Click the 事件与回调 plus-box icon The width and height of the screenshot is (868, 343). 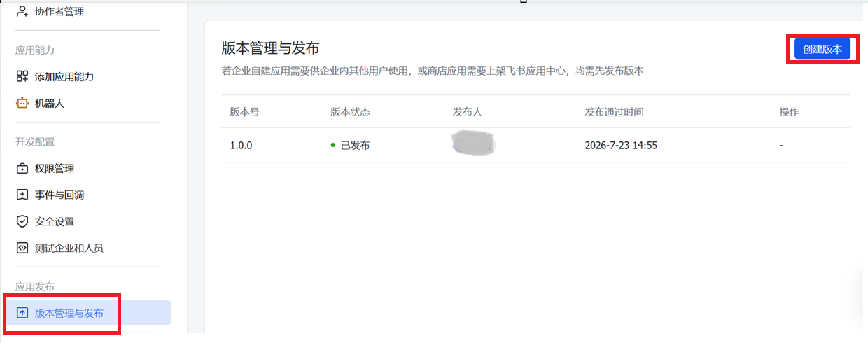[22, 195]
